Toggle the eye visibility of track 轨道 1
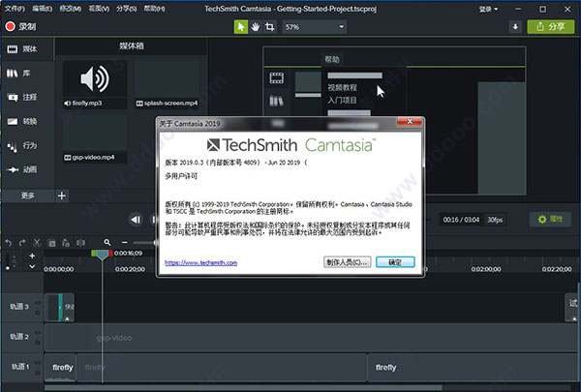Screen dimensions: 581x392 click(x=38, y=363)
